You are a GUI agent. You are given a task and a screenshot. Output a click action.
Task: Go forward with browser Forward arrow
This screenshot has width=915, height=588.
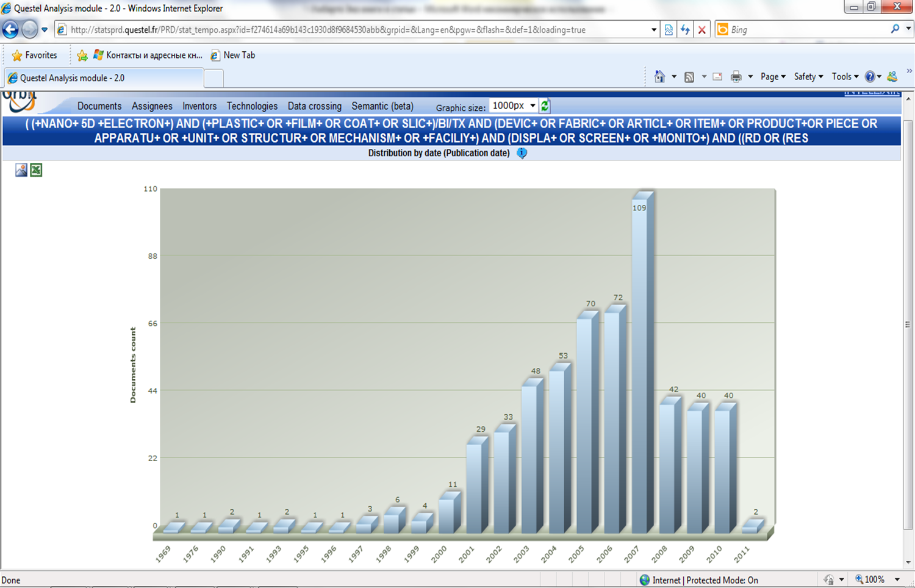(29, 29)
